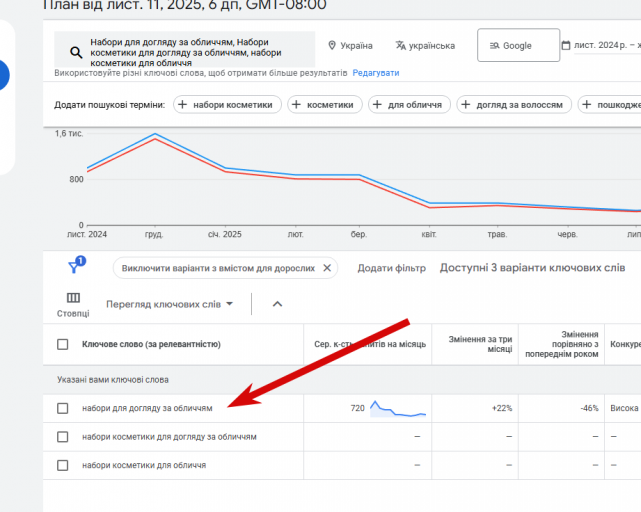Sort by year-over-year change column header

(x=562, y=344)
